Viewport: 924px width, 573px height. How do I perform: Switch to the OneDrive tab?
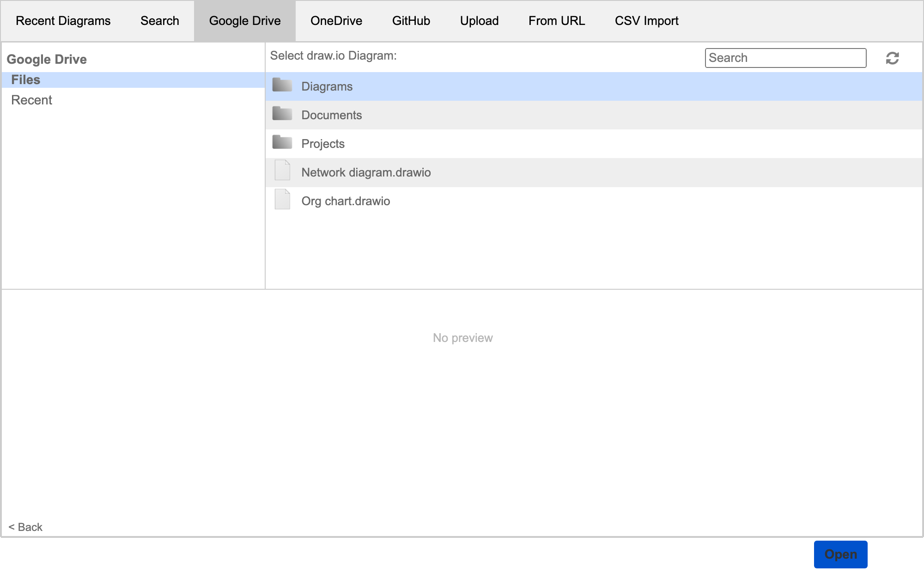(x=336, y=21)
